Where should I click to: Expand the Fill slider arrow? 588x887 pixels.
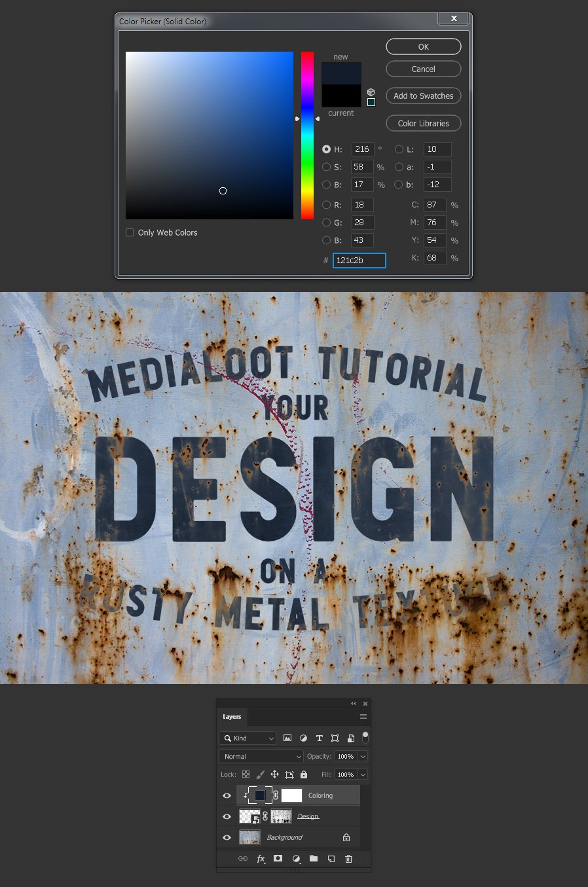363,774
